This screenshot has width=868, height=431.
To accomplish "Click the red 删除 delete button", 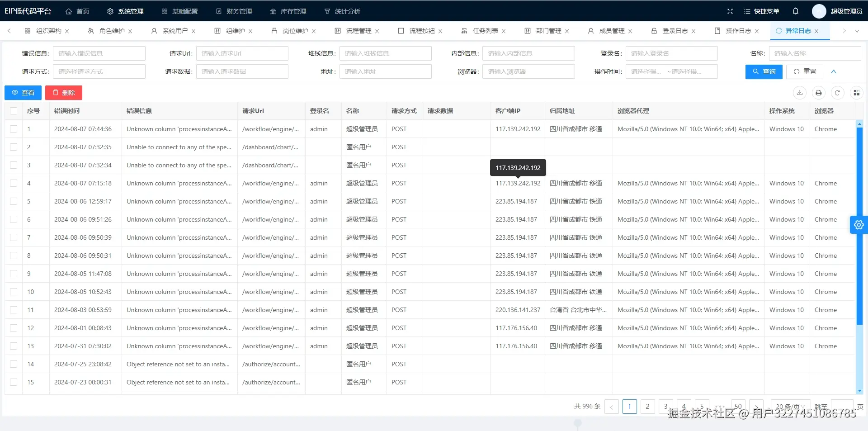I will (x=64, y=93).
